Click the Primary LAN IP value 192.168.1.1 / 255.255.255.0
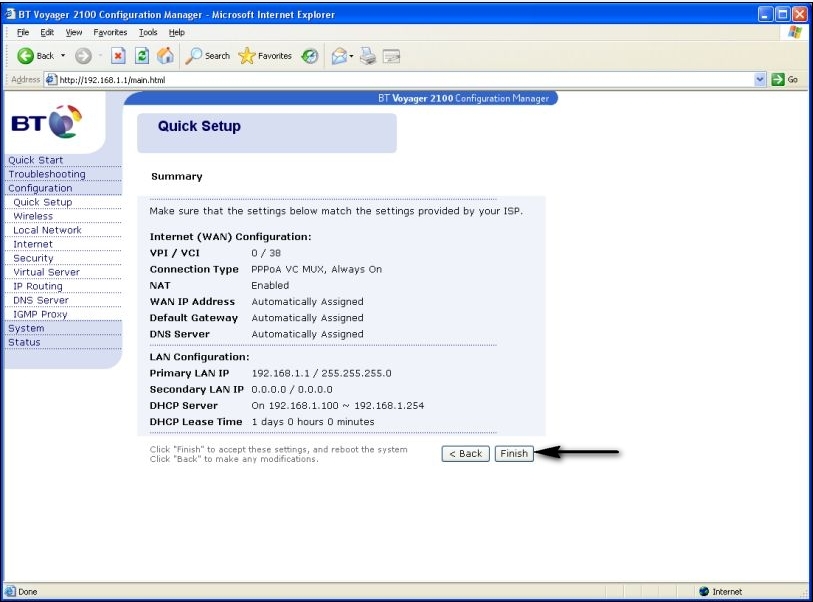 [321, 373]
